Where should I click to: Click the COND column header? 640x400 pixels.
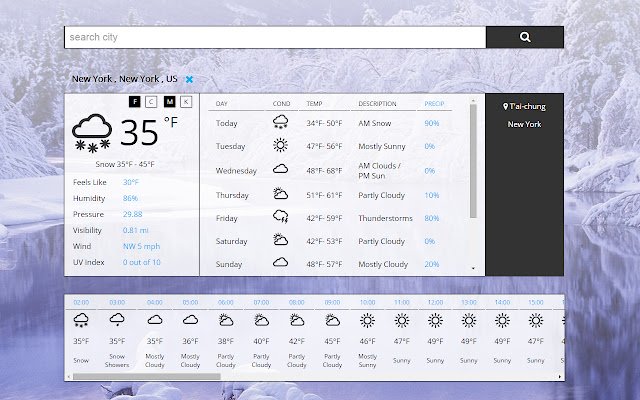coord(281,104)
